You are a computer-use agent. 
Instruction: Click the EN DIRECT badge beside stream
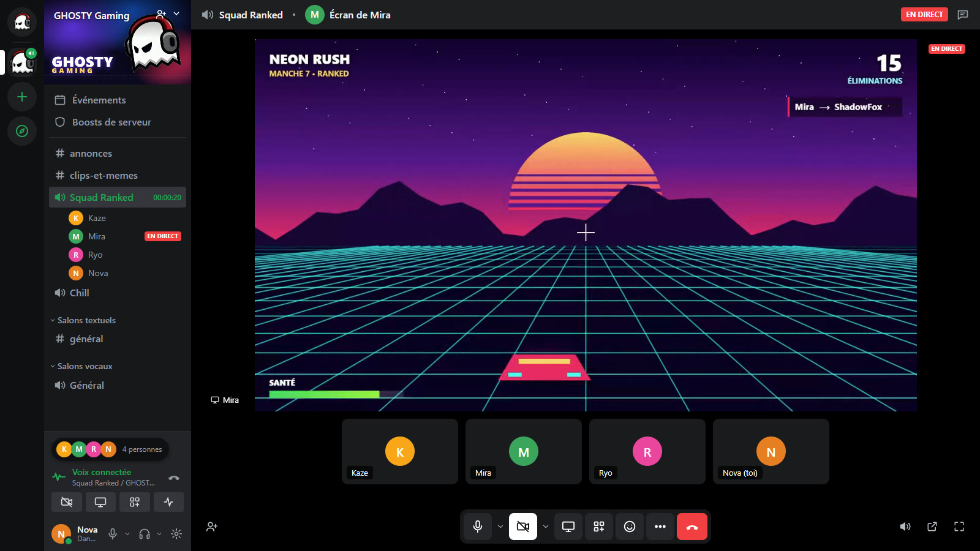point(947,48)
